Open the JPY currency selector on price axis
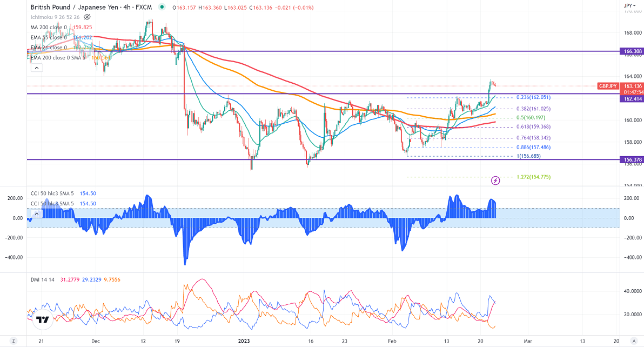The height and width of the screenshot is (347, 644). 628,5
